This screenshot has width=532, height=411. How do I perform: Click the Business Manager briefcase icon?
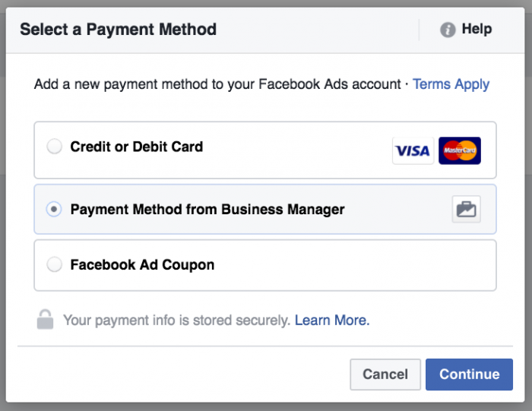point(466,209)
